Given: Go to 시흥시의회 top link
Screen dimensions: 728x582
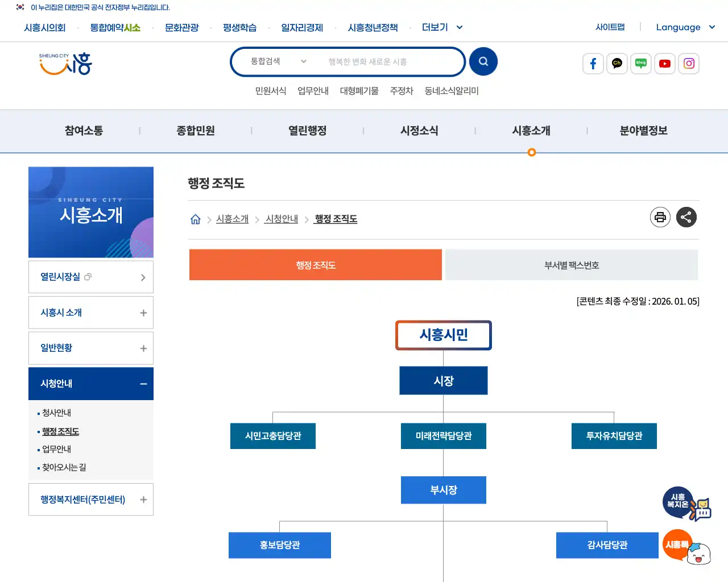Looking at the screenshot, I should click(45, 27).
